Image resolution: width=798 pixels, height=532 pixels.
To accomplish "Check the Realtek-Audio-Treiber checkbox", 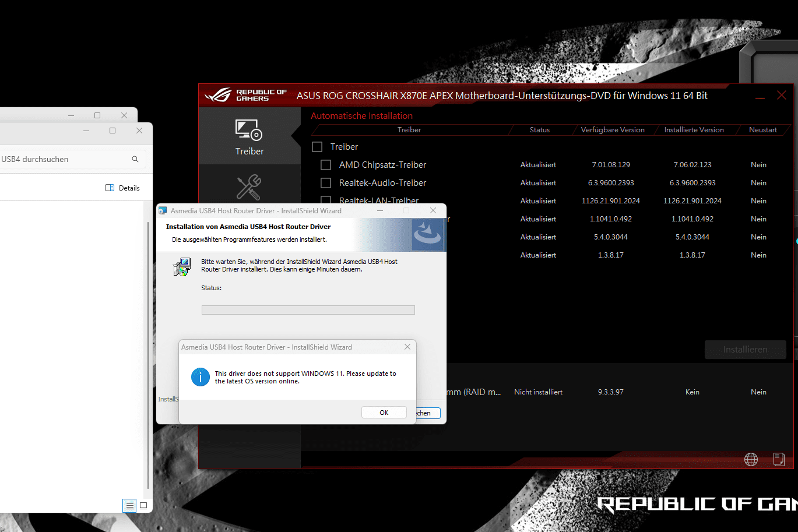I will 326,183.
